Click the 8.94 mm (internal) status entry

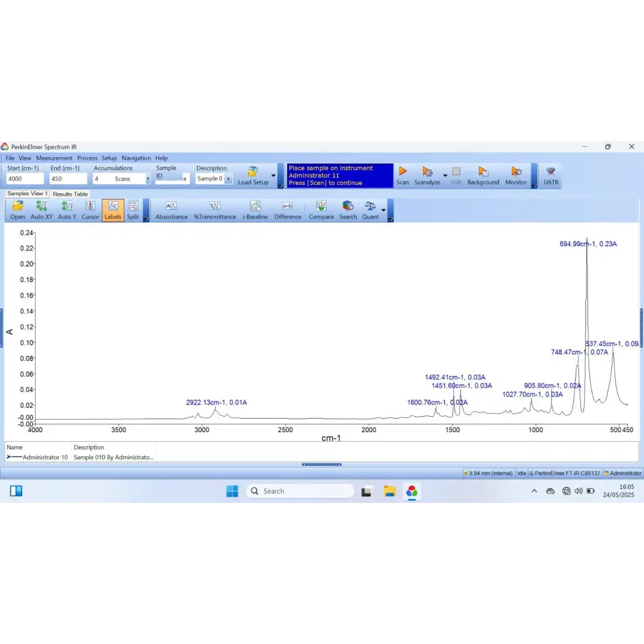tap(488, 473)
